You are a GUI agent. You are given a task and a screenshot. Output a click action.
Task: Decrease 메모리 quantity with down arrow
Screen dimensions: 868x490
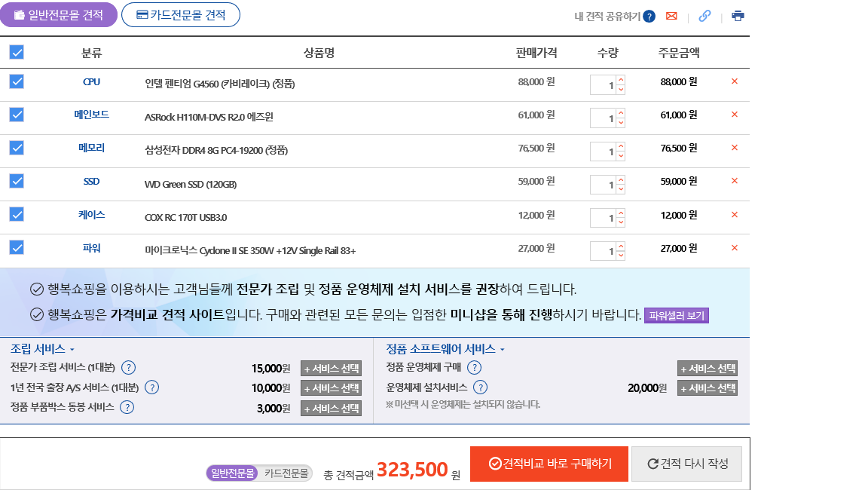coord(621,156)
